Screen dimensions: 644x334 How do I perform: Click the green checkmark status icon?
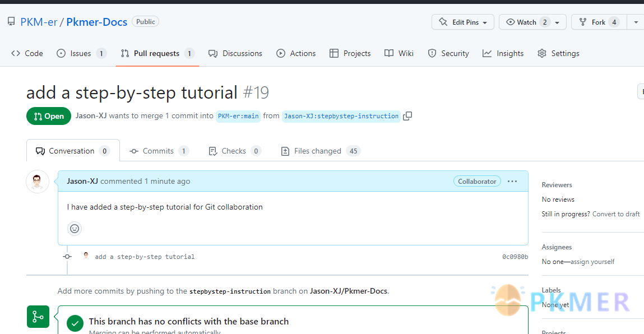coord(75,323)
